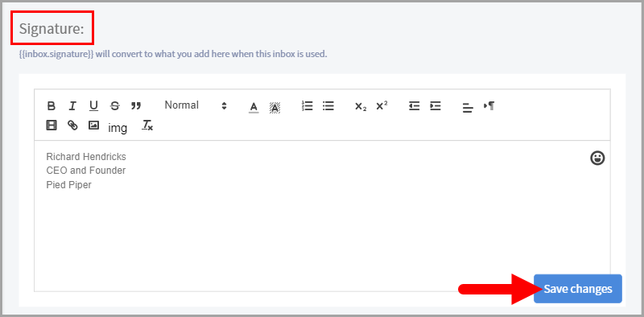Click the Save changes button
Image resolution: width=644 pixels, height=317 pixels.
point(578,289)
